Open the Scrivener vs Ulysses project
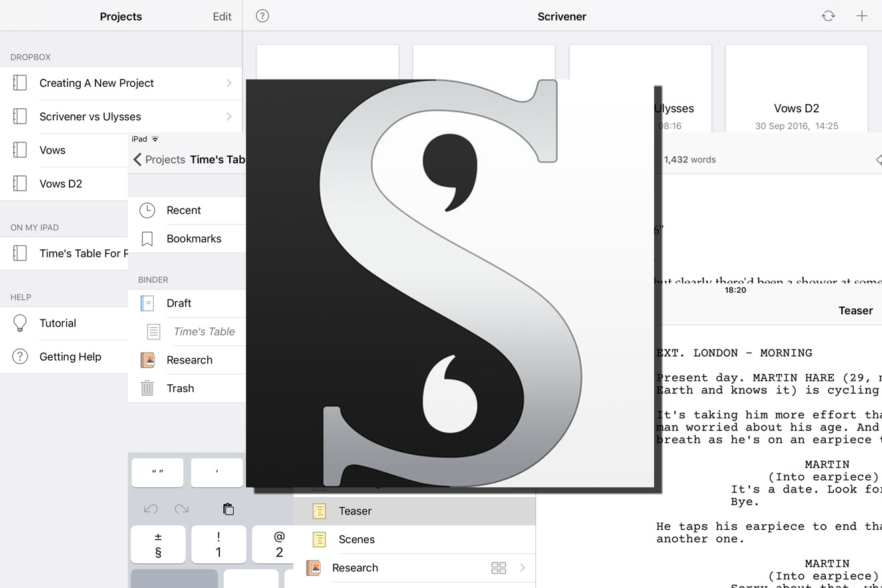The width and height of the screenshot is (882, 588). [121, 116]
